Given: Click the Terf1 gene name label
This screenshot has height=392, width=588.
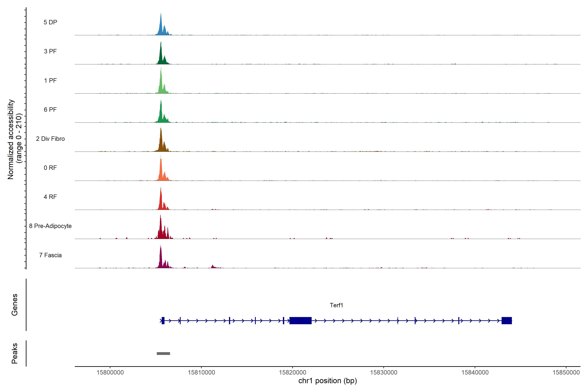Looking at the screenshot, I should coord(336,305).
